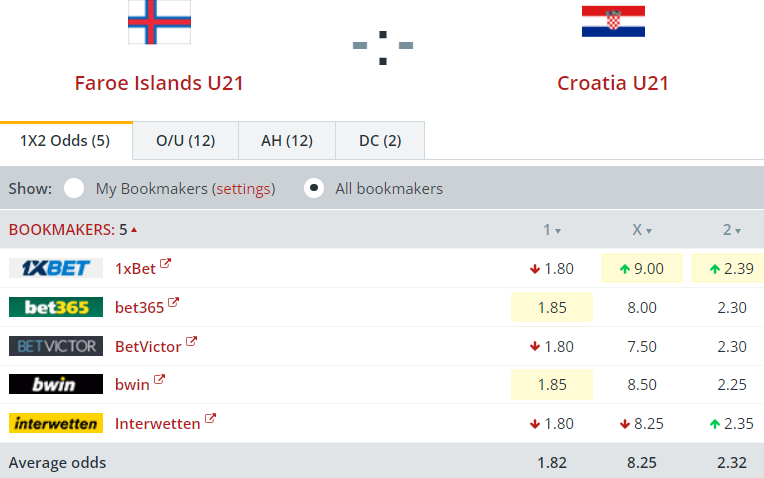The height and width of the screenshot is (478, 764).
Task: Click the BetVictor logo image
Action: (x=56, y=346)
